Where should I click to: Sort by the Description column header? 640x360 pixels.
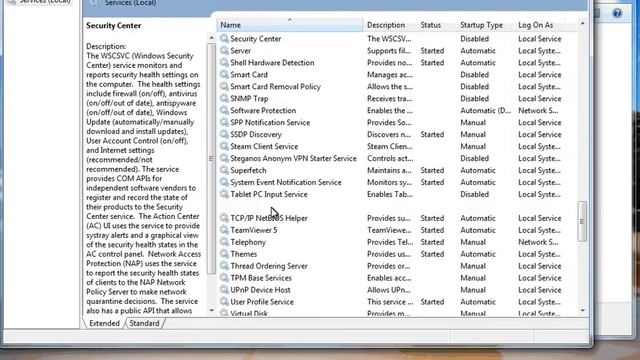coord(390,25)
